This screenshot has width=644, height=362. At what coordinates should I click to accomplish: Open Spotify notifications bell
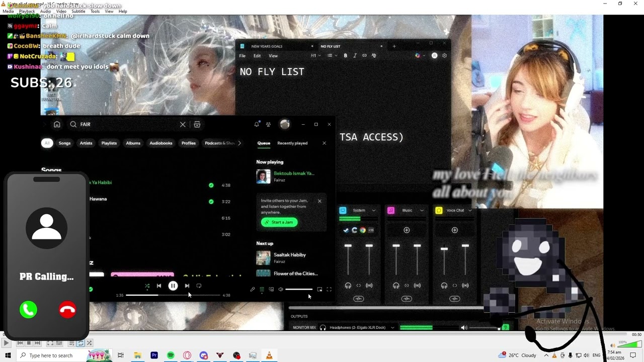click(x=257, y=124)
